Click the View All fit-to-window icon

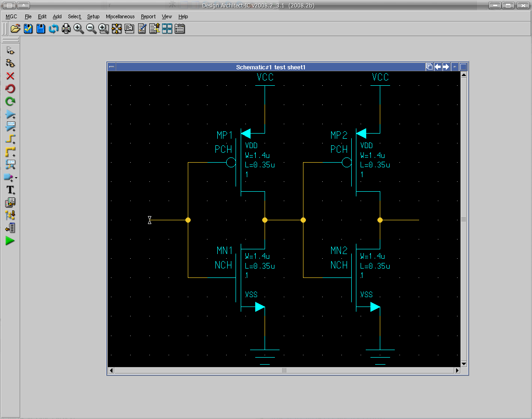[117, 29]
